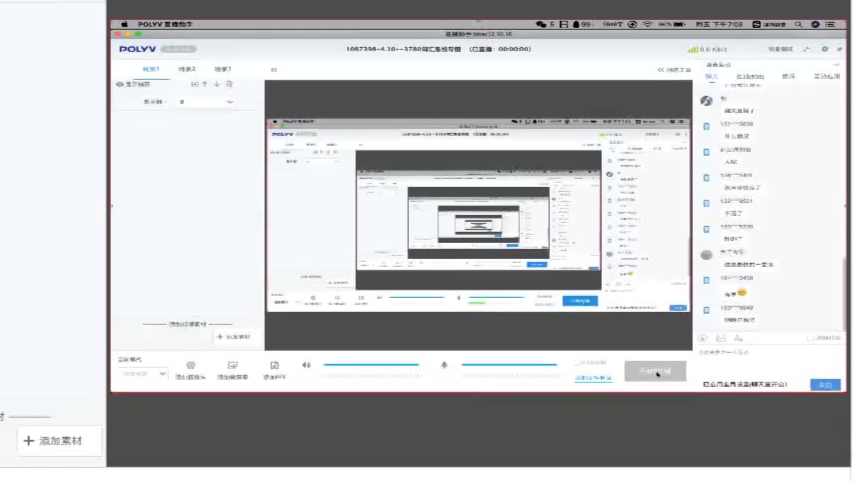Open the POLYV 直播助手 app menu

[x=165, y=25]
